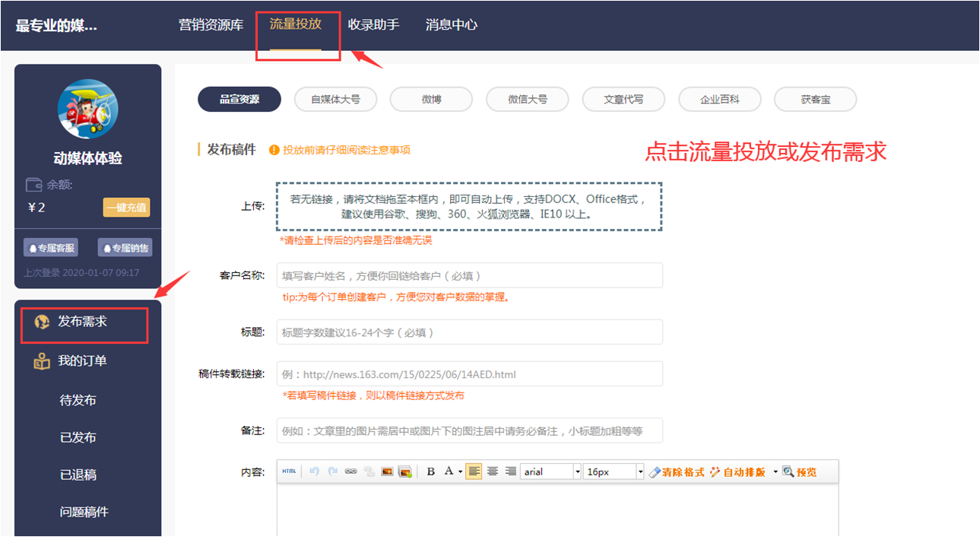The width and height of the screenshot is (980, 537).
Task: Toggle HTML source mode in editor
Action: 289,472
